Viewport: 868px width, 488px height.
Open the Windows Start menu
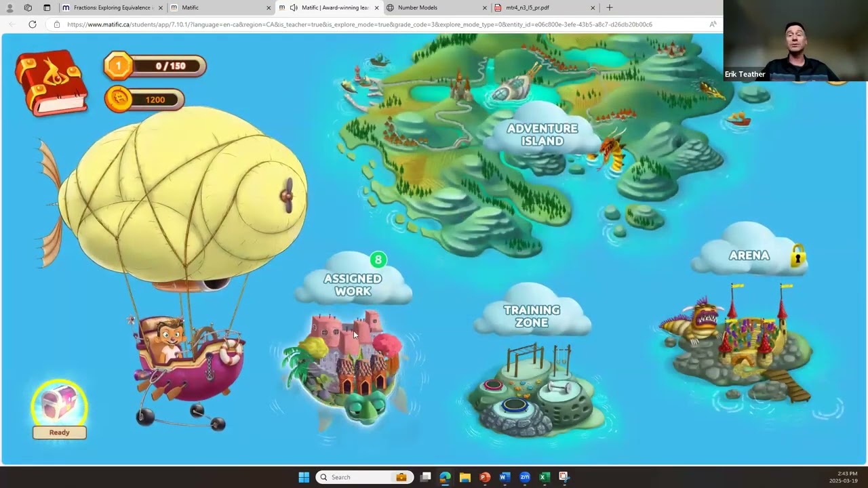coord(304,477)
